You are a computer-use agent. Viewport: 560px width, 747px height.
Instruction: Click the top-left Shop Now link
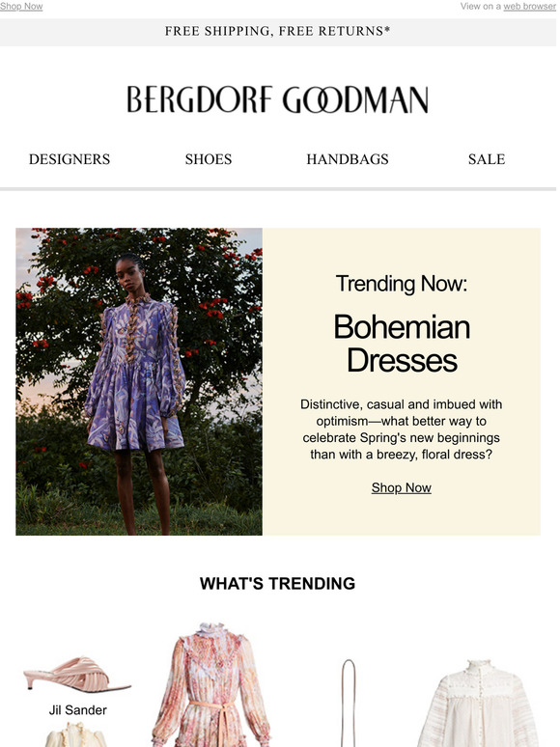[x=21, y=6]
